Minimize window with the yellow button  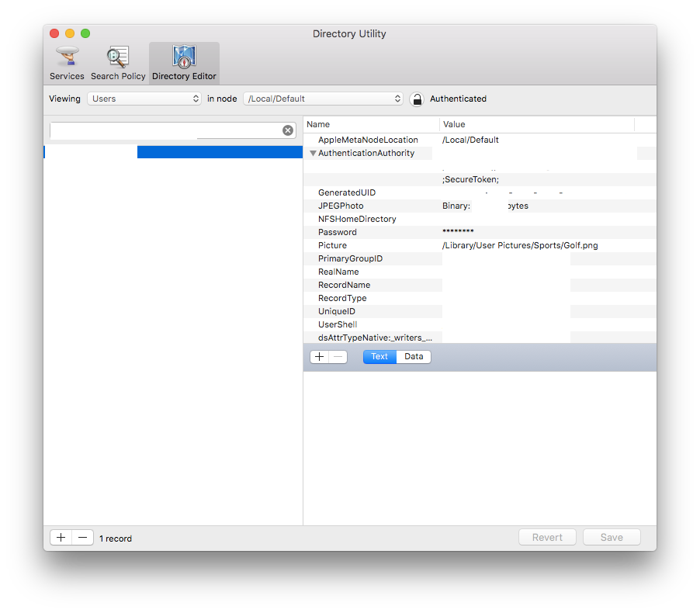[70, 33]
